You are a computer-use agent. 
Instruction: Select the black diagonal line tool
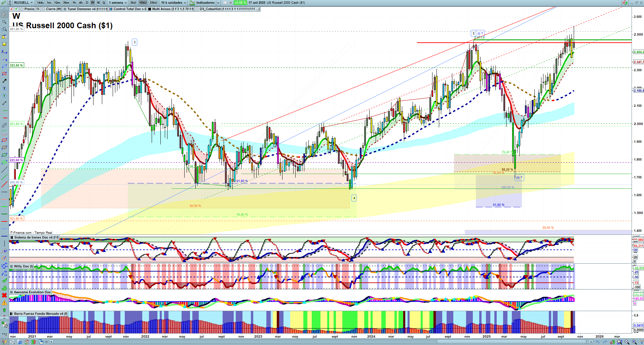point(4,170)
